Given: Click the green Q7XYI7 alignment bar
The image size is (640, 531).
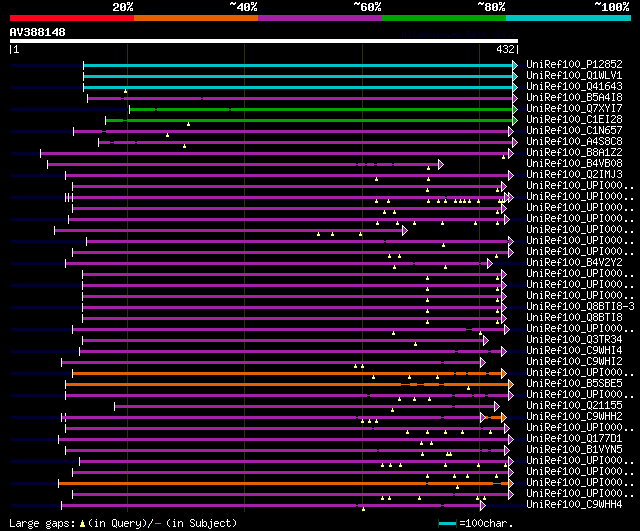Looking at the screenshot, I should 321,109.
